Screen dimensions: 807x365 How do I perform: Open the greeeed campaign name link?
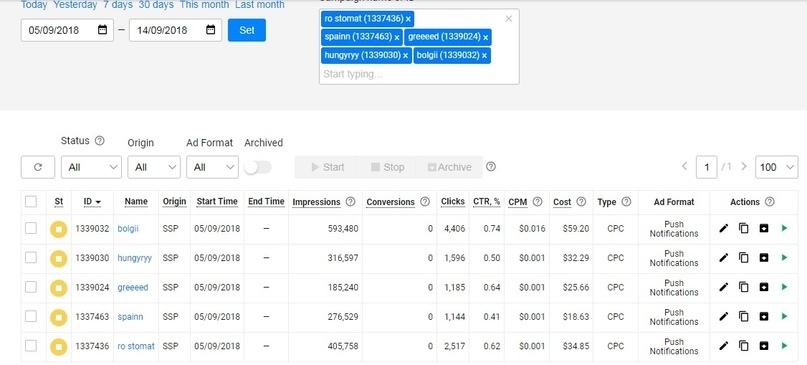click(x=133, y=287)
